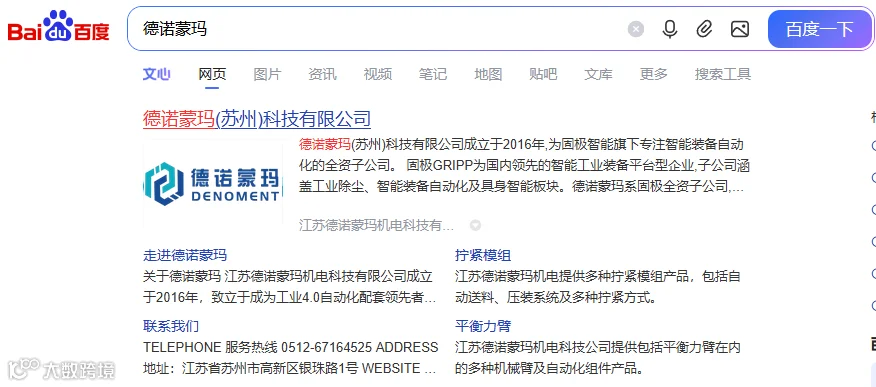This screenshot has width=876, height=387.
Task: Open image search icon in search bar
Action: [x=740, y=29]
